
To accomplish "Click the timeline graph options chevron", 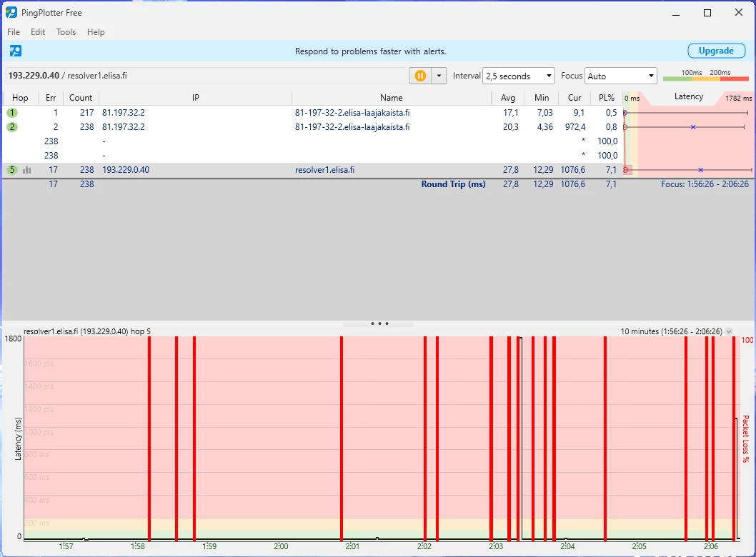I will point(729,331).
